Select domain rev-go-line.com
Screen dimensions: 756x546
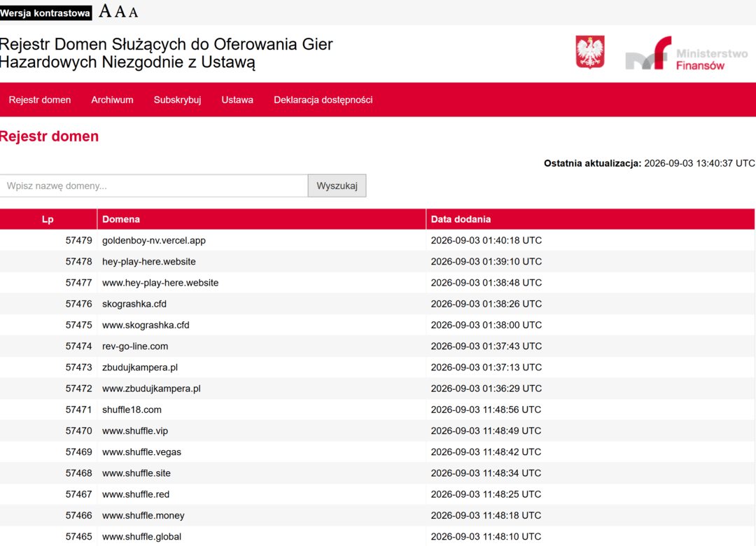click(135, 346)
